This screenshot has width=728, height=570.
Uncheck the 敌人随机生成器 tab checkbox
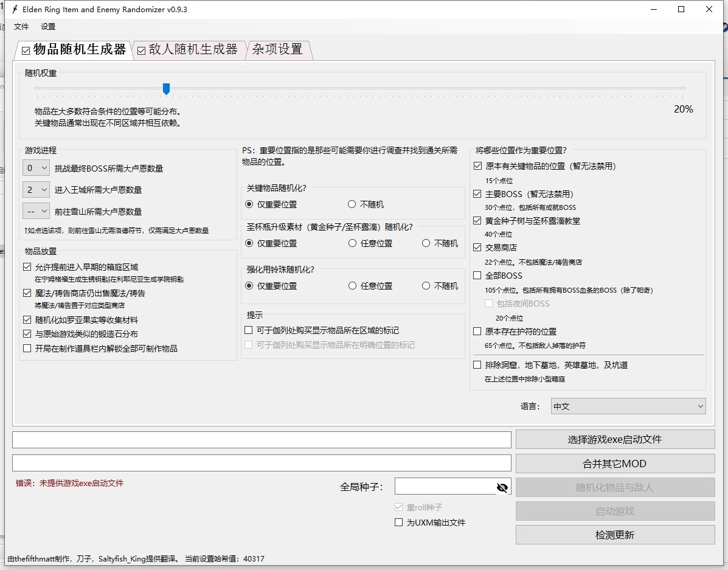[x=142, y=50]
